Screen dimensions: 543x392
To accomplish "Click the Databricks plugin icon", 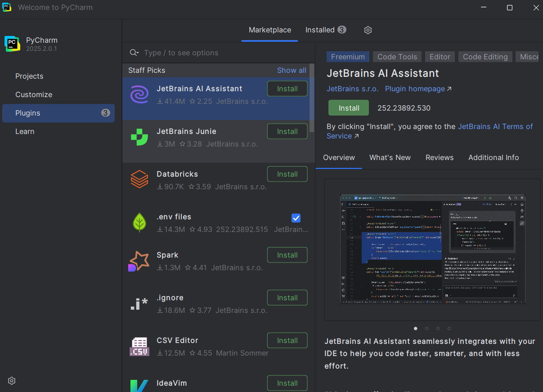I will pos(139,179).
